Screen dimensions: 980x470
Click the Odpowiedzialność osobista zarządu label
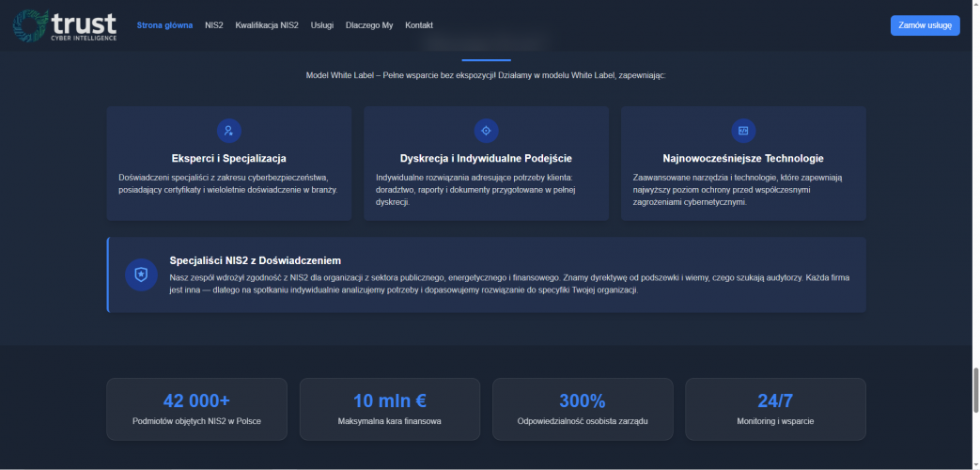(x=583, y=421)
